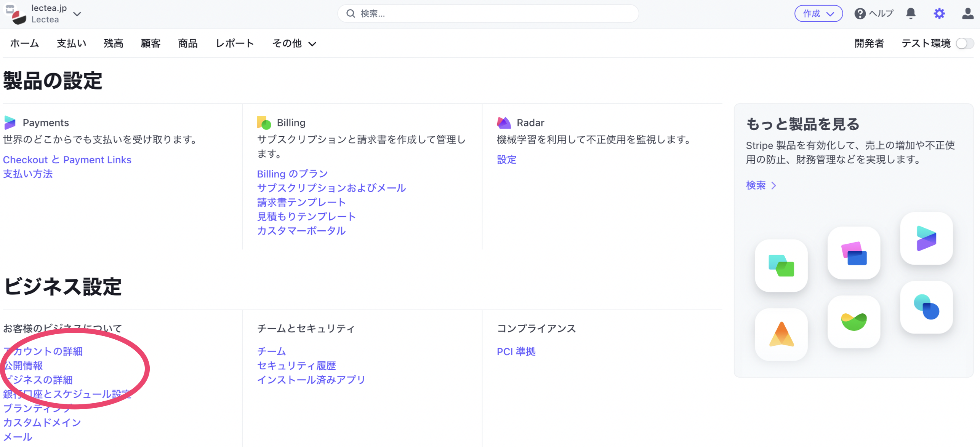Open the user profile icon
Image resolution: width=980 pixels, height=447 pixels.
pos(967,14)
